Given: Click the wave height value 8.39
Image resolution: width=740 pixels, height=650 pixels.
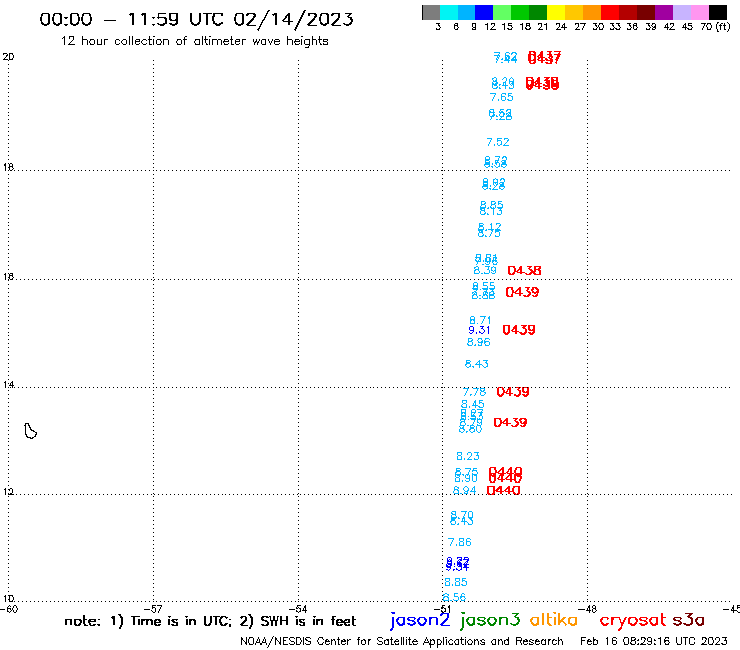Looking at the screenshot, I should (485, 270).
